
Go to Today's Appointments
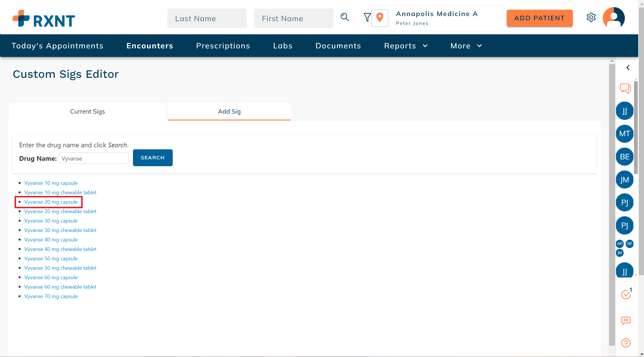pos(57,46)
